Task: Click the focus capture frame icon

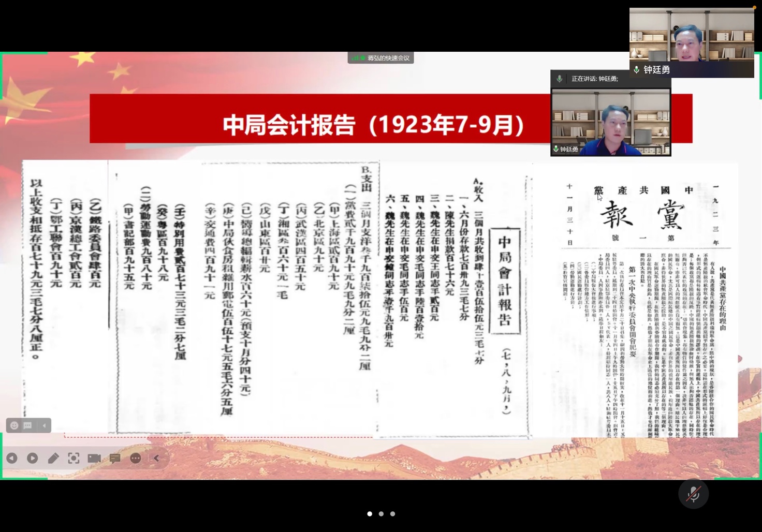Action: (74, 458)
